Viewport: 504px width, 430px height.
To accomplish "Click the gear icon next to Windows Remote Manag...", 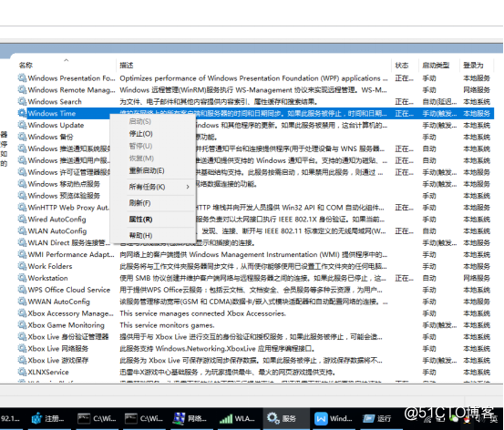I will [x=22, y=89].
